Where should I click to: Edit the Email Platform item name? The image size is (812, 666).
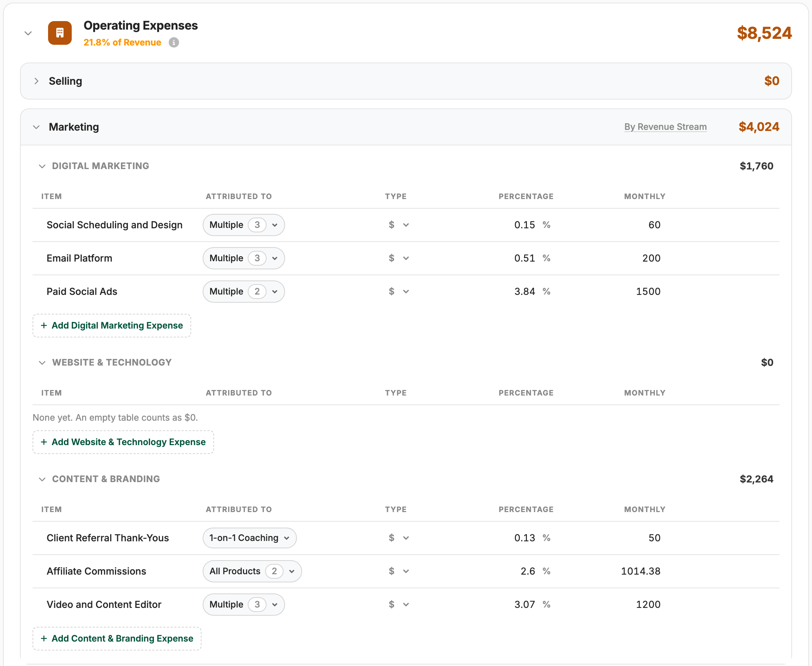[79, 258]
